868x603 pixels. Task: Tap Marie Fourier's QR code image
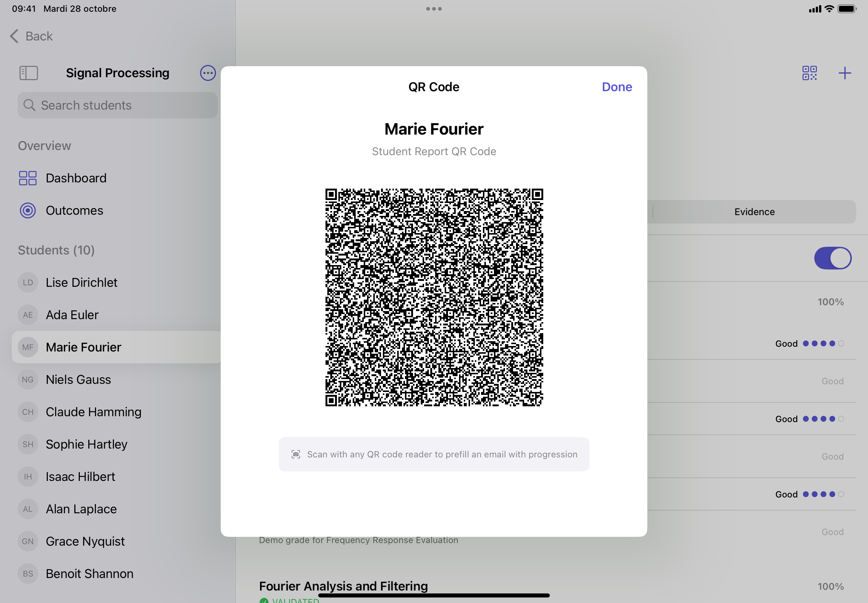[434, 297]
